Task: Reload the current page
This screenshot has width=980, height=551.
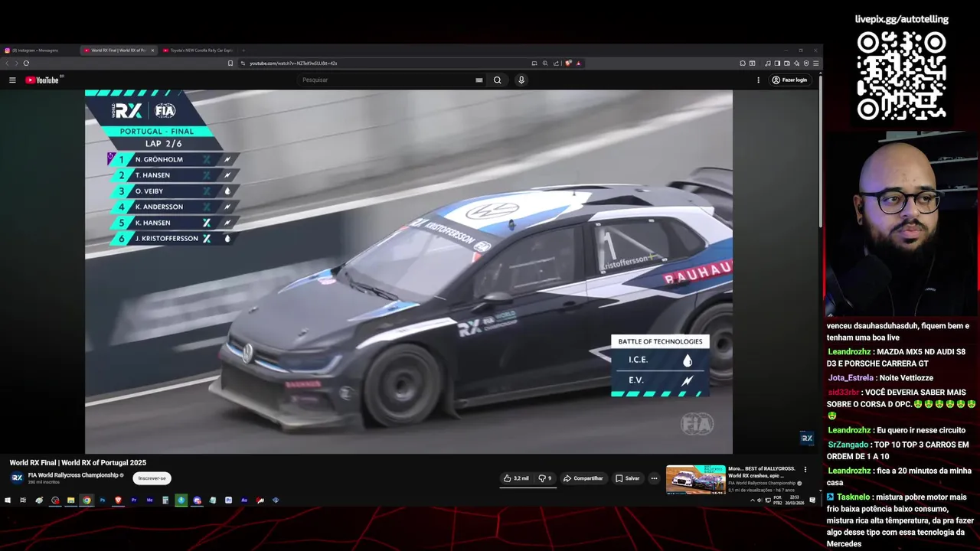Action: point(26,63)
